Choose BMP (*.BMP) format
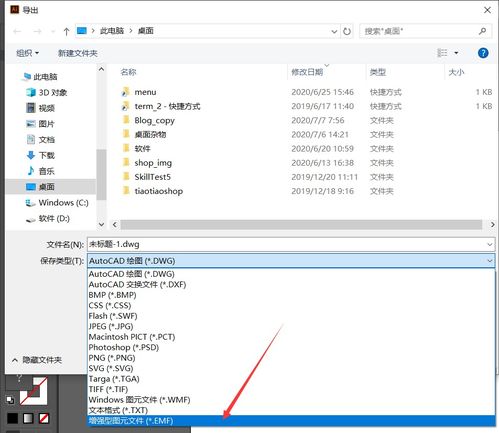The height and width of the screenshot is (433, 499). 291,295
